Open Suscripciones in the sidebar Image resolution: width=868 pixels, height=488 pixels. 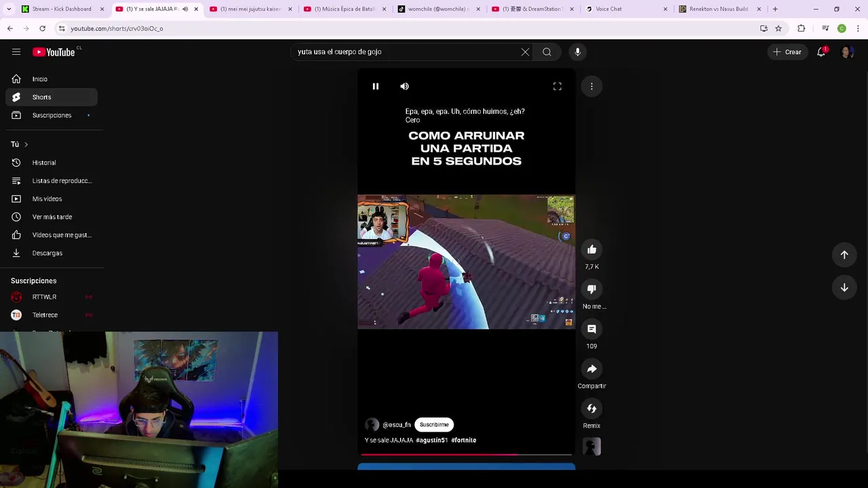pyautogui.click(x=52, y=115)
